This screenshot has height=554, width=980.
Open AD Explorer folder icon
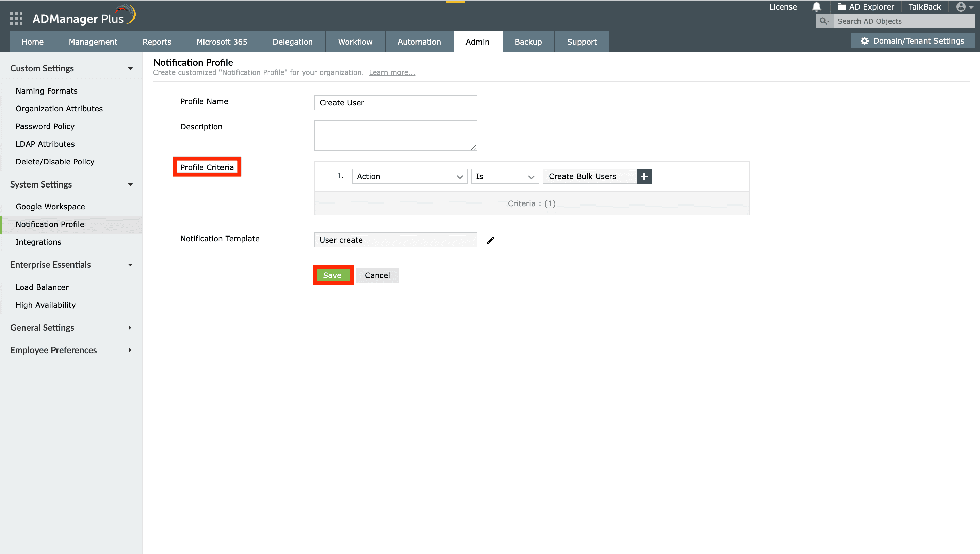click(x=841, y=7)
